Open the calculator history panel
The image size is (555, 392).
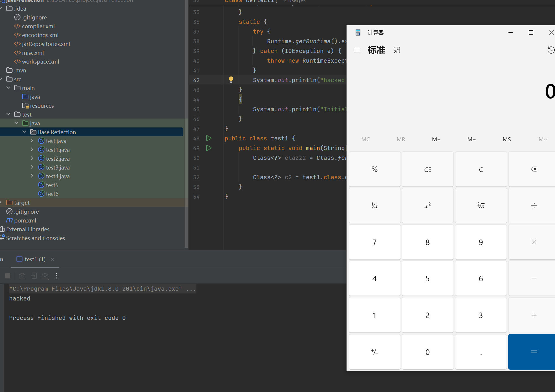coord(551,50)
